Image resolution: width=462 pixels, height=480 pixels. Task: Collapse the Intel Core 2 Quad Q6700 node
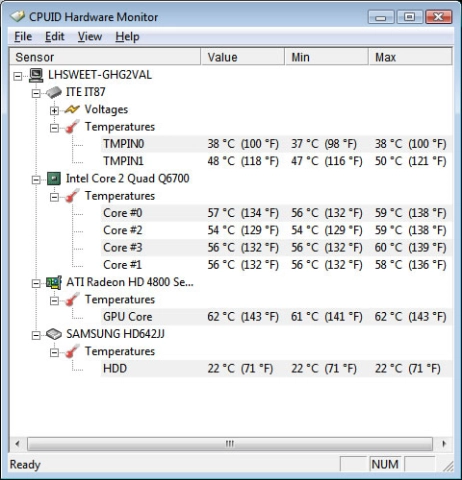(36, 180)
